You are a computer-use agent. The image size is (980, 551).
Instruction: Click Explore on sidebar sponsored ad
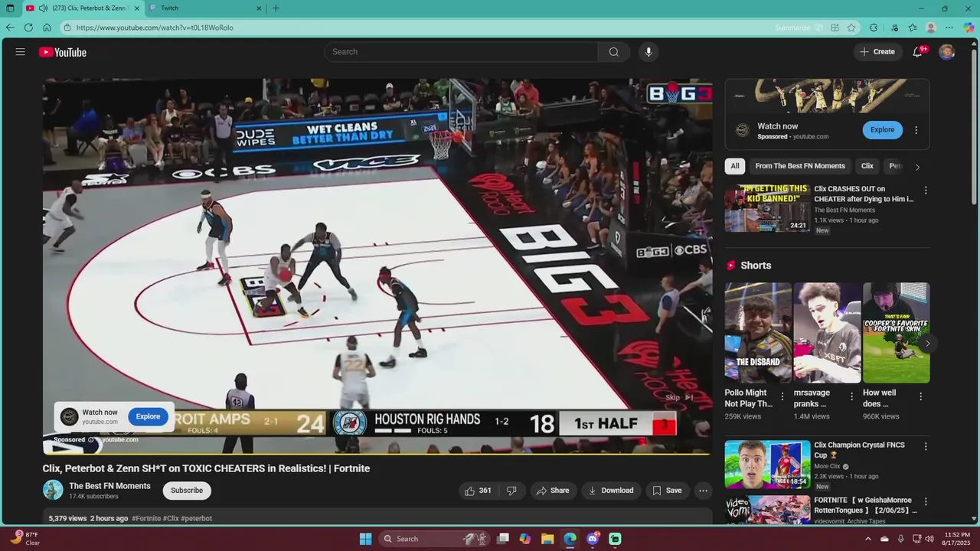click(x=882, y=130)
